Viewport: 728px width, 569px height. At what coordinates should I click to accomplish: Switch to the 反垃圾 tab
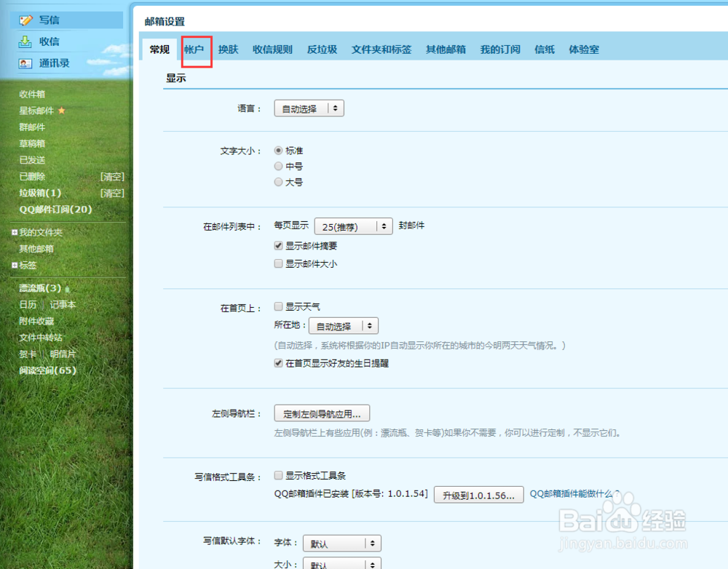322,49
